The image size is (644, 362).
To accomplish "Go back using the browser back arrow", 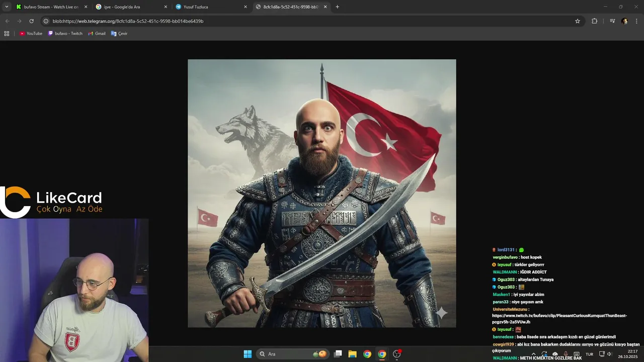I will click(7, 21).
